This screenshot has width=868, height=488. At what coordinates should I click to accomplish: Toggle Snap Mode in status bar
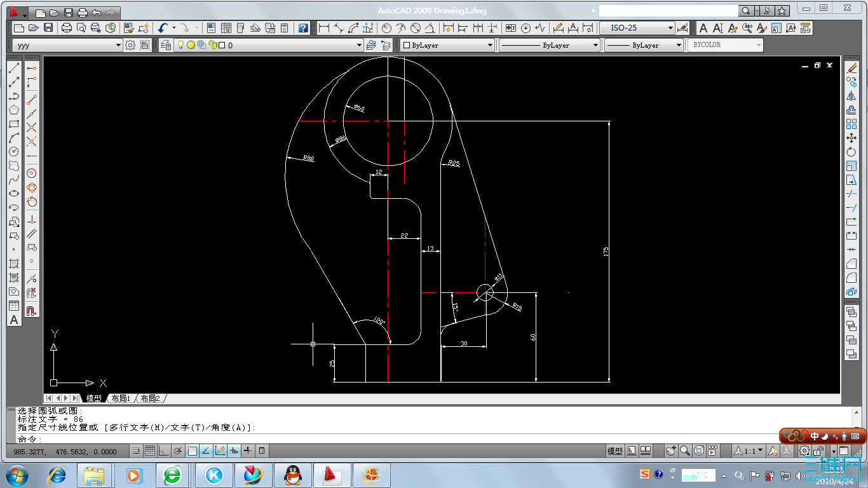pyautogui.click(x=136, y=451)
